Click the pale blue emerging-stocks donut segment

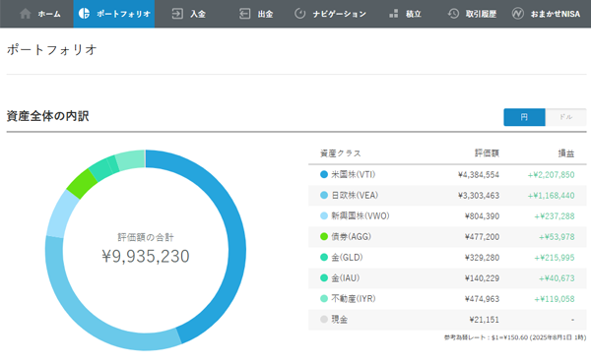click(62, 214)
